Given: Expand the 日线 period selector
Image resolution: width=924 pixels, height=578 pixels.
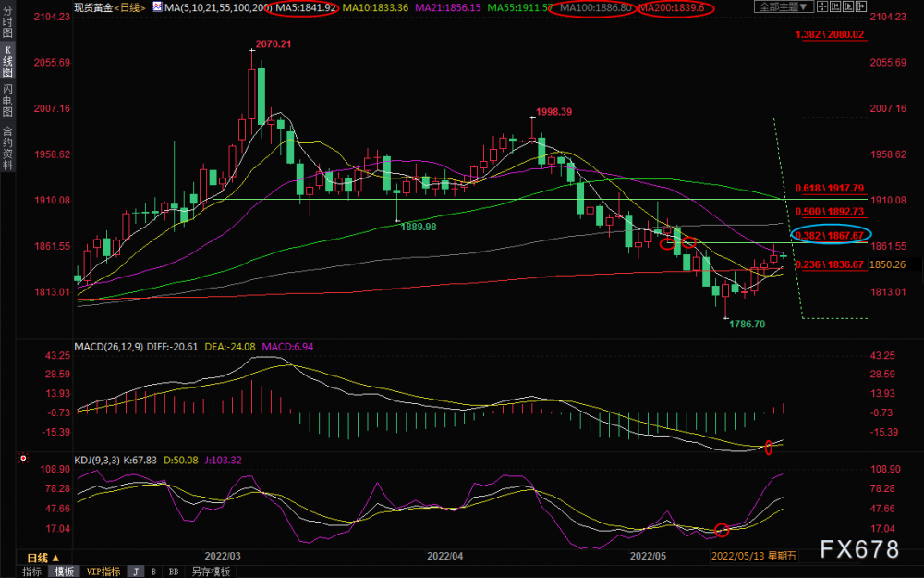Looking at the screenshot, I should point(43,558).
